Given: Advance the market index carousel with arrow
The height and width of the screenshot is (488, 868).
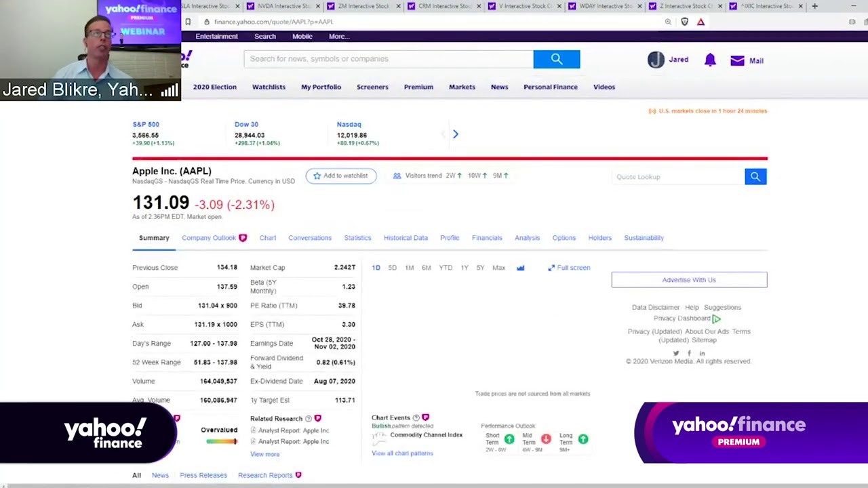Looking at the screenshot, I should 455,134.
